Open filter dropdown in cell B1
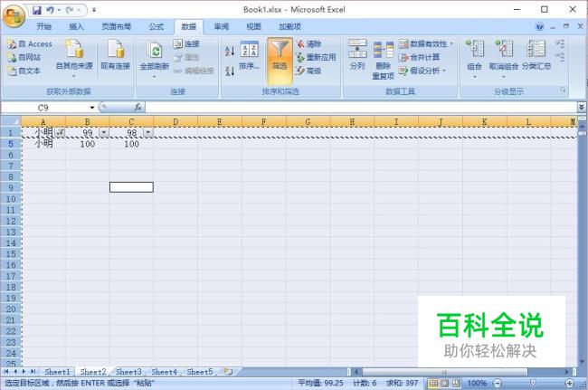Image resolution: width=588 pixels, height=390 pixels. point(104,132)
